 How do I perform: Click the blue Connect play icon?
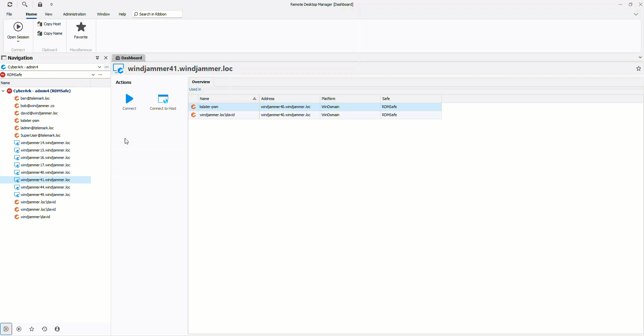tap(129, 99)
